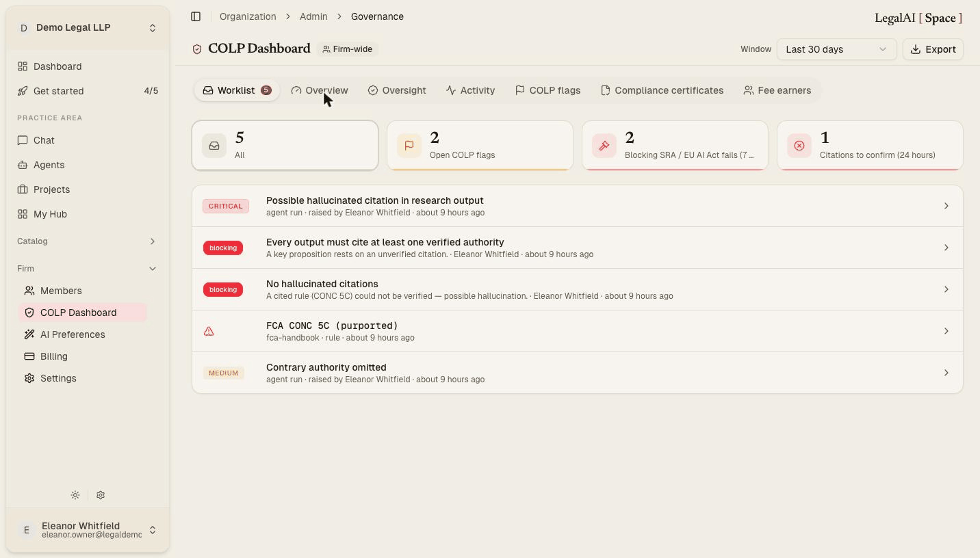The width and height of the screenshot is (980, 558).
Task: Expand the Contrary authority omitted row chevron
Action: tap(946, 373)
